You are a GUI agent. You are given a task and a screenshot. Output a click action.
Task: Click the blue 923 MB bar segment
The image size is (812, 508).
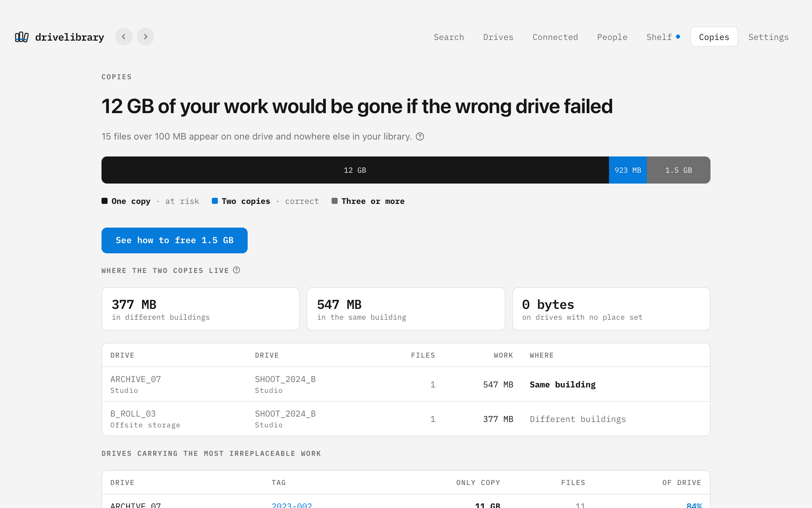(628, 170)
